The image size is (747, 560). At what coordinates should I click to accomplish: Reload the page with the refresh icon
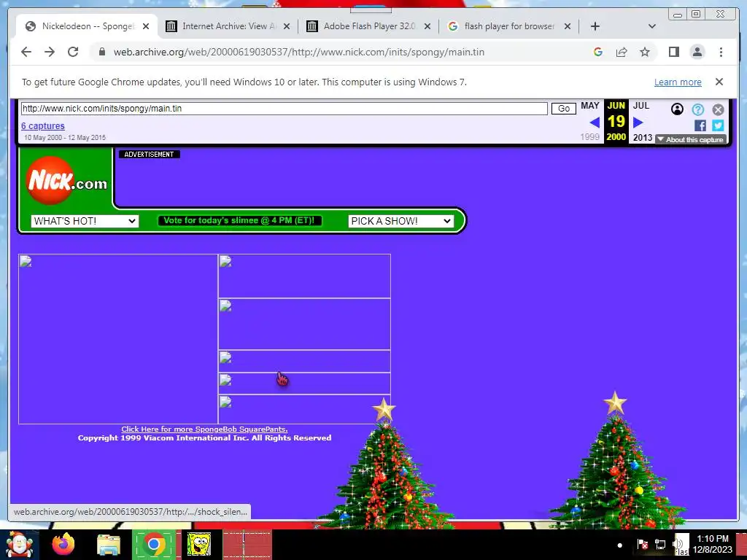73,52
